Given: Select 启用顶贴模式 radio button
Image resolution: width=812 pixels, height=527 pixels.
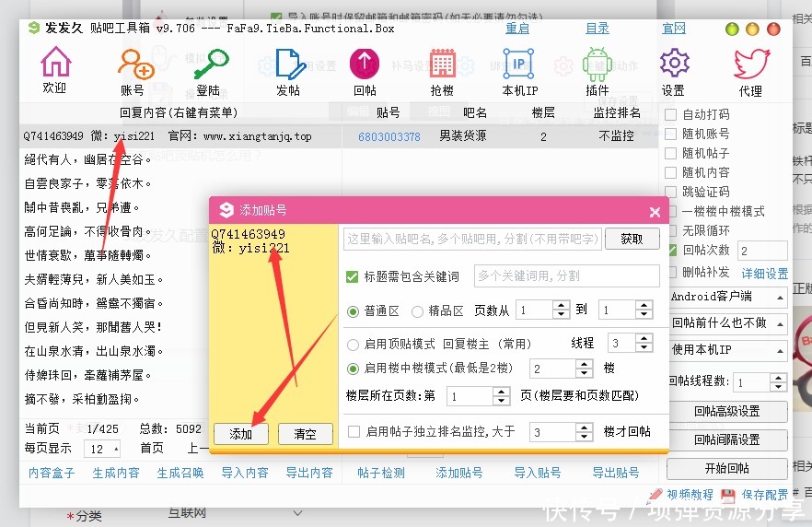Looking at the screenshot, I should (354, 344).
